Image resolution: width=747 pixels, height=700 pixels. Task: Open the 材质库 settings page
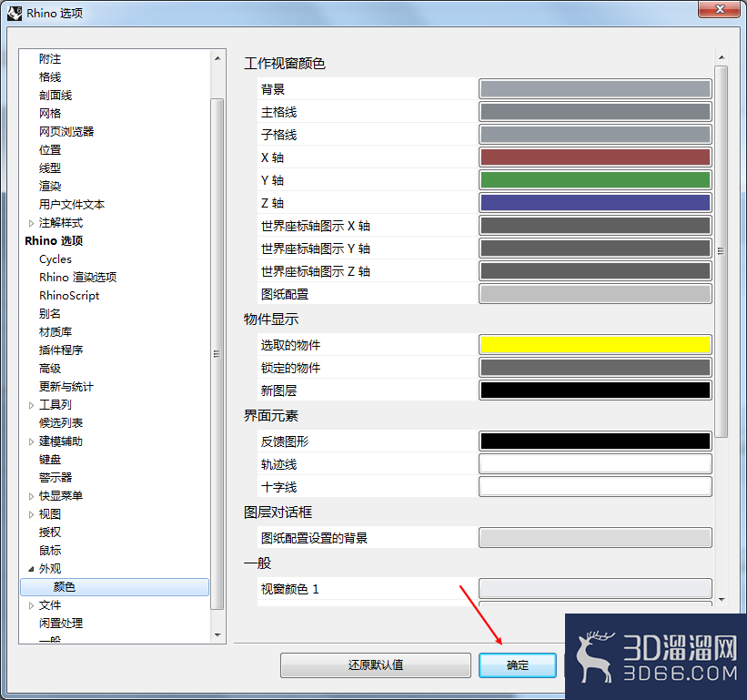point(56,331)
